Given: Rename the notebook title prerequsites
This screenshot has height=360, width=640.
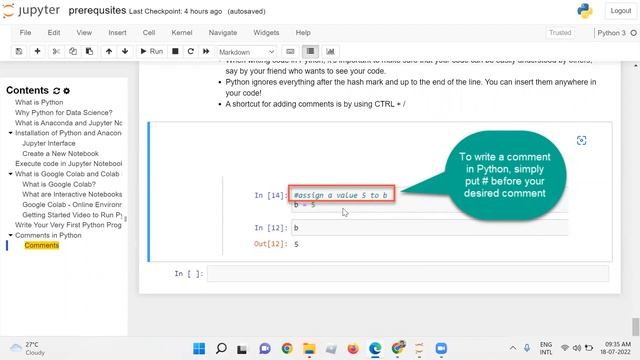Looking at the screenshot, I should [x=97, y=11].
